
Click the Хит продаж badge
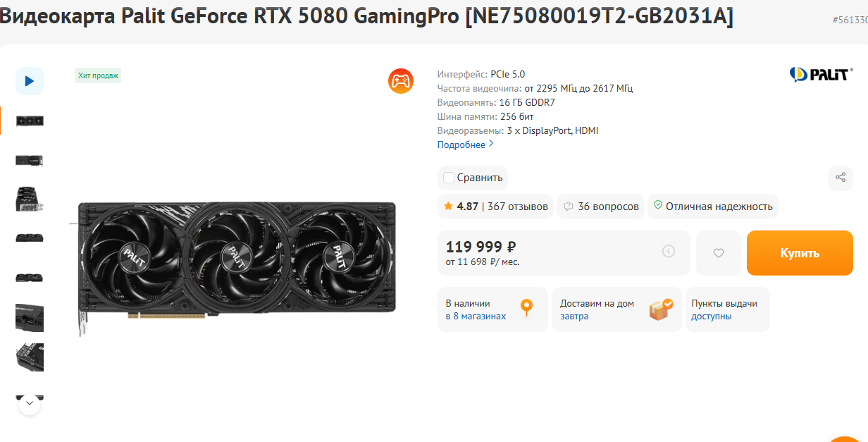click(98, 75)
